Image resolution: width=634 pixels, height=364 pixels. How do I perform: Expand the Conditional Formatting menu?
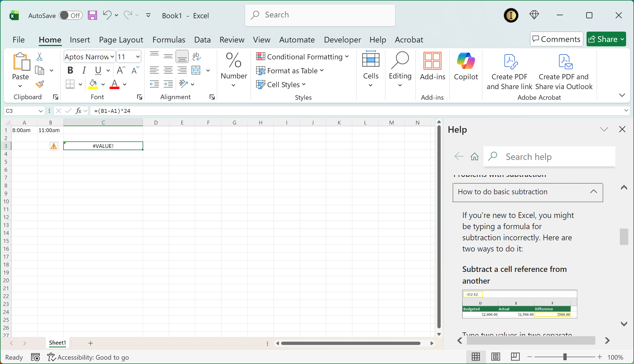point(302,57)
